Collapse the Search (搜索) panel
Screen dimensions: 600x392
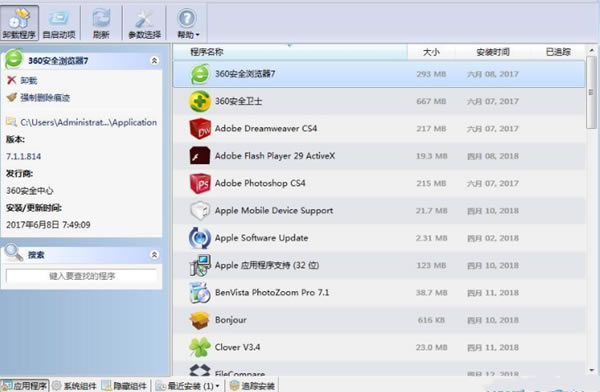(154, 255)
